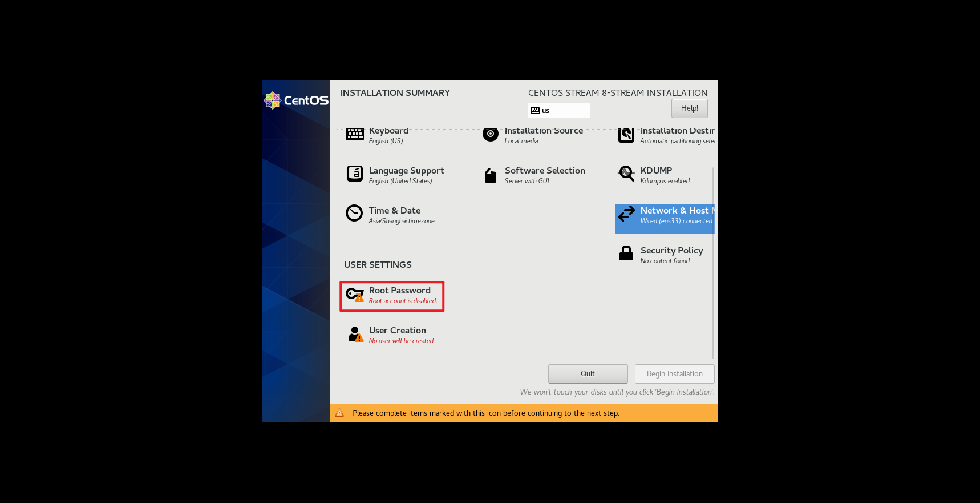Image resolution: width=980 pixels, height=503 pixels.
Task: Click 'Local media' text
Action: click(521, 141)
